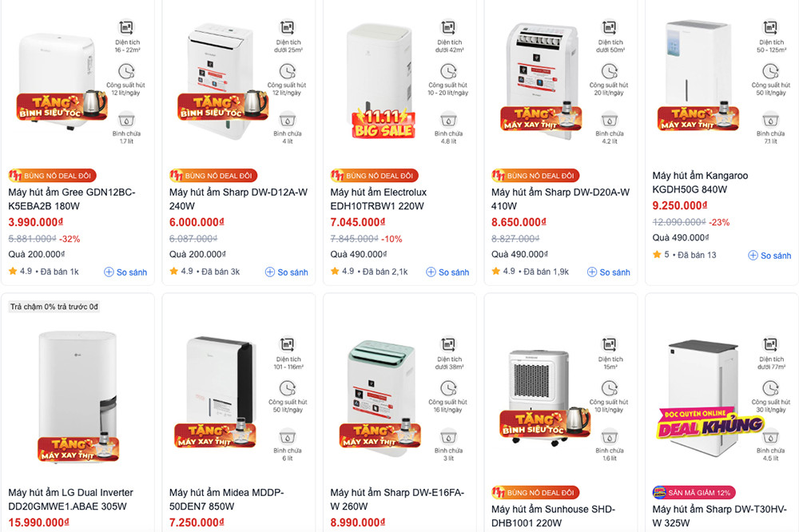The height and width of the screenshot is (532, 799).
Task: Open Máy hút ẩm Gree GDN12BC-K5EBA2B link
Action: 72,199
